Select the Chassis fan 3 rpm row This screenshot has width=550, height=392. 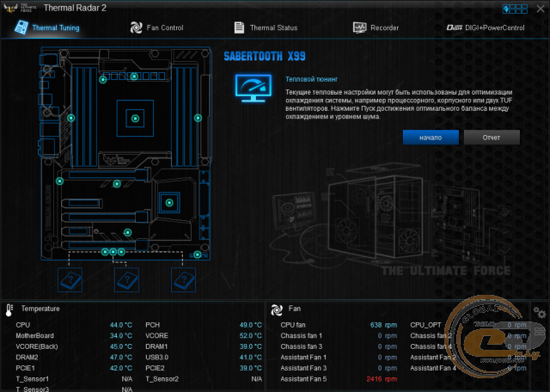pos(339,346)
